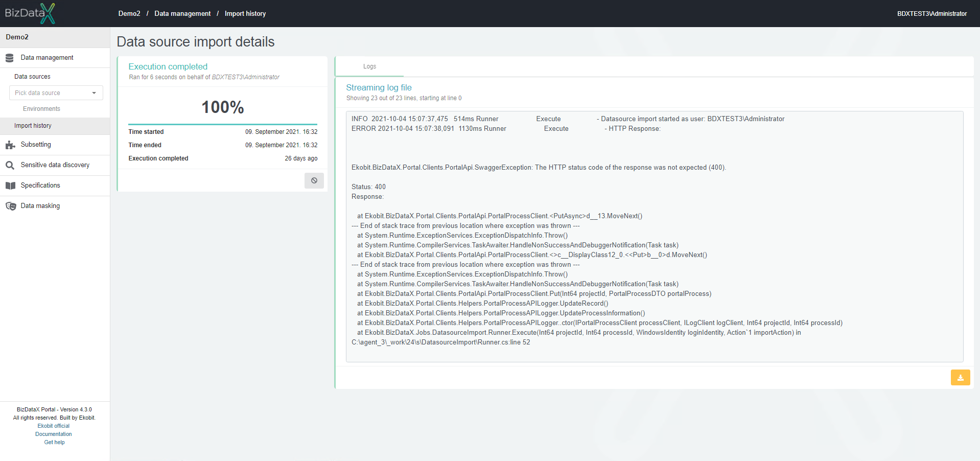
Task: Click the BizDataX Portal version text
Action: click(x=54, y=409)
